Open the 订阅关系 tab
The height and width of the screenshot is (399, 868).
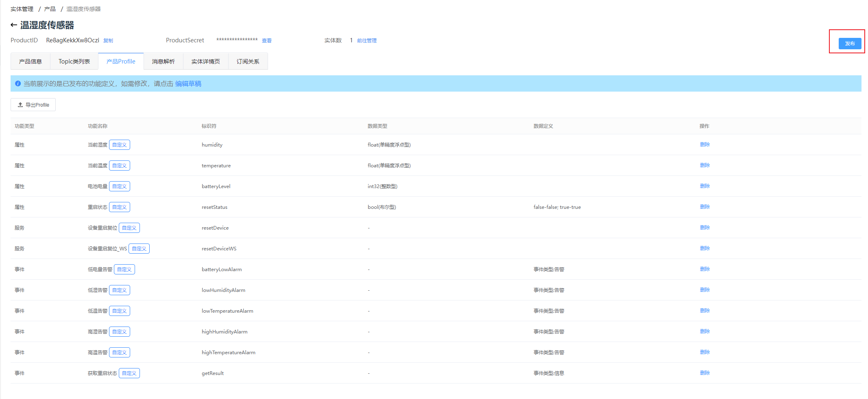[x=248, y=61]
